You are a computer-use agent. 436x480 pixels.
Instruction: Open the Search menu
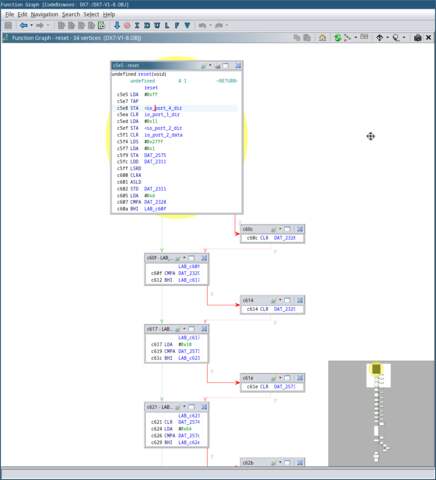click(x=71, y=14)
